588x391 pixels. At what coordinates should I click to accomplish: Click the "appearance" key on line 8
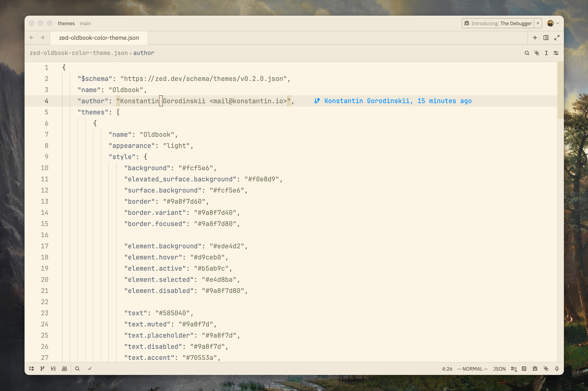pos(132,146)
